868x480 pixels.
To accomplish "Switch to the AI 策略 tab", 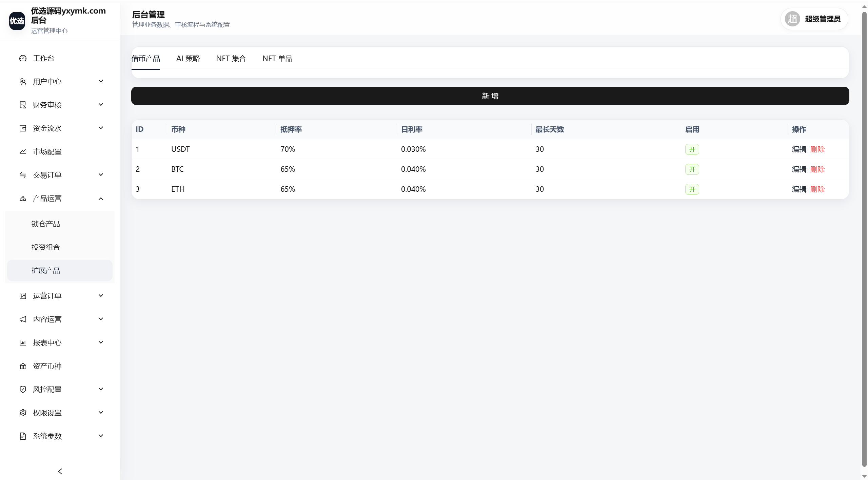I will 188,59.
